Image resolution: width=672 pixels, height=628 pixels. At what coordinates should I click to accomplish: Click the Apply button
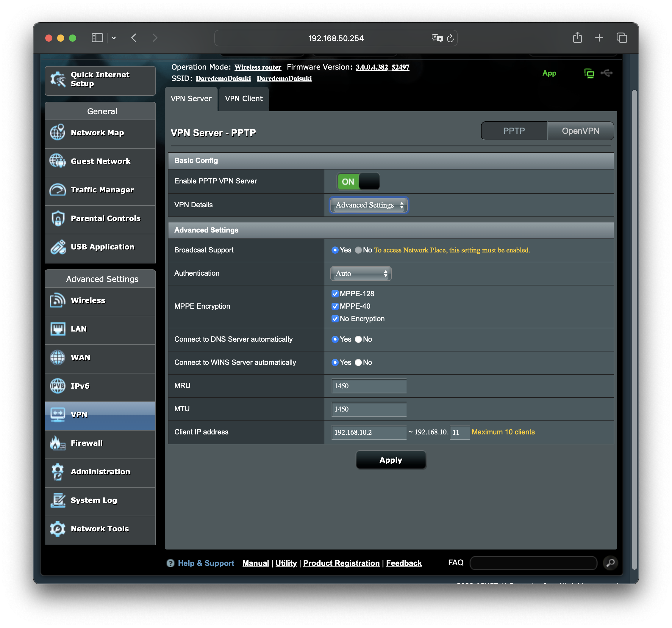click(390, 460)
